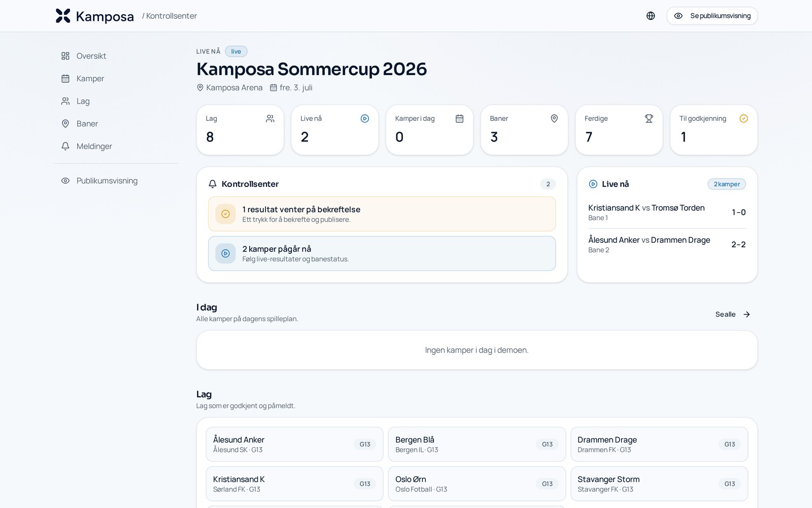Click the Meldinger bell icon in sidebar

coord(65,146)
